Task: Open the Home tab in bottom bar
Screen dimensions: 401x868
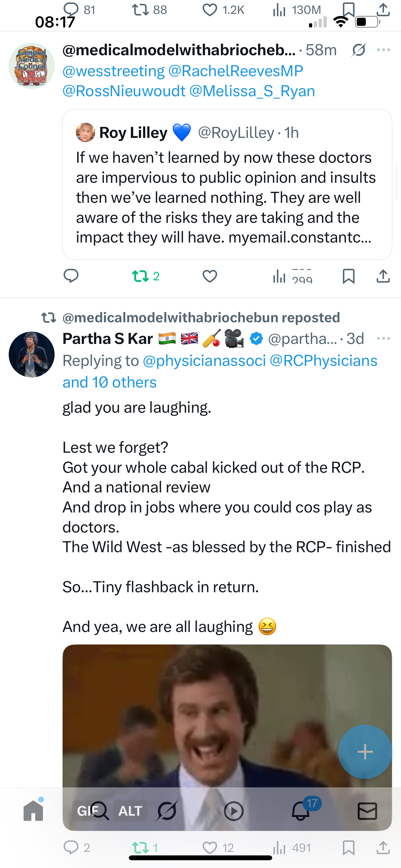Action: click(33, 811)
